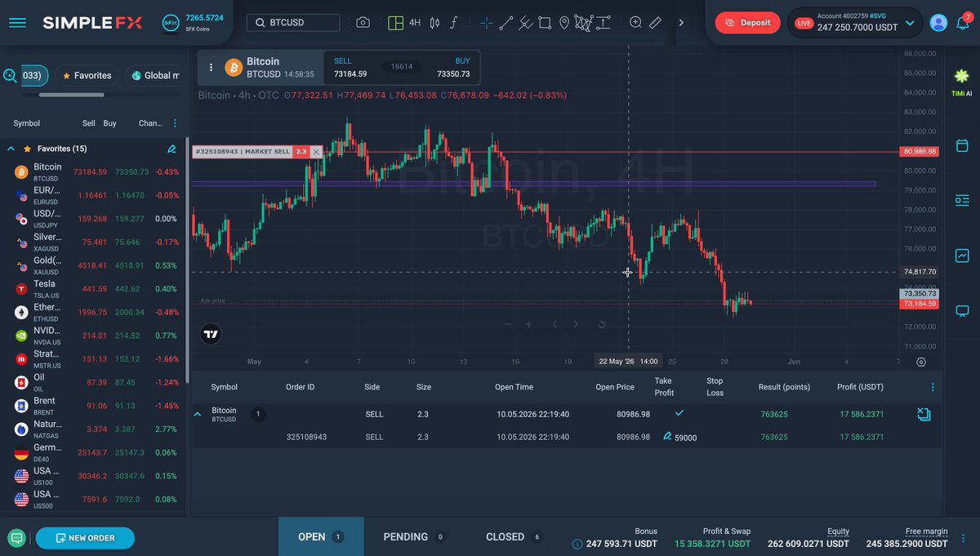Select Tesla TSLA.US in the symbol list

point(93,289)
